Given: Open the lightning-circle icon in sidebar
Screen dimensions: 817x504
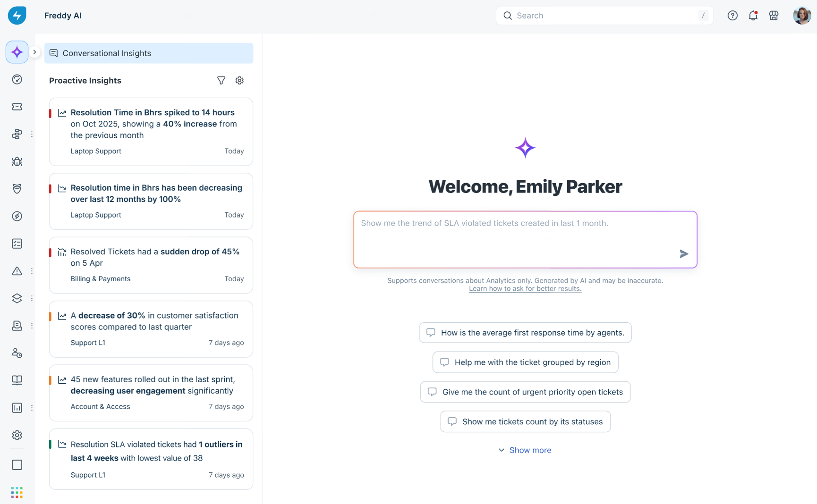Looking at the screenshot, I should coord(17,216).
